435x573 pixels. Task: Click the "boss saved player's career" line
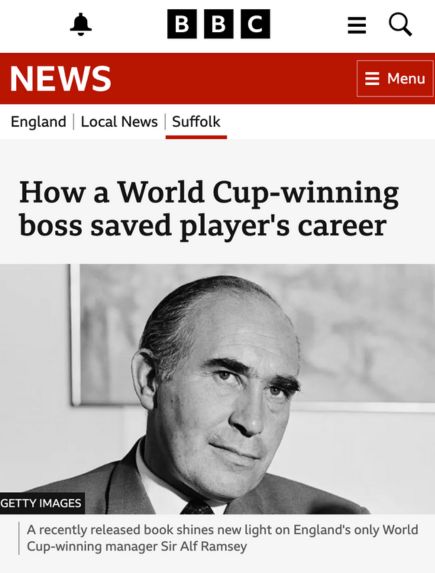(203, 225)
